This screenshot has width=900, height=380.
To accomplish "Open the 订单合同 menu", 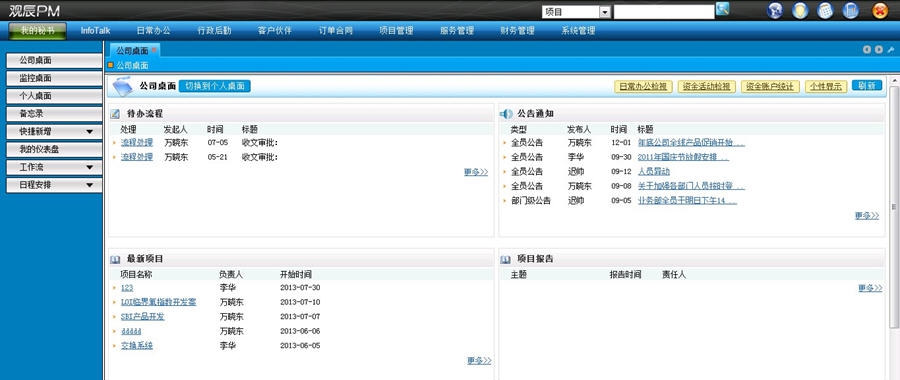I will 336,30.
